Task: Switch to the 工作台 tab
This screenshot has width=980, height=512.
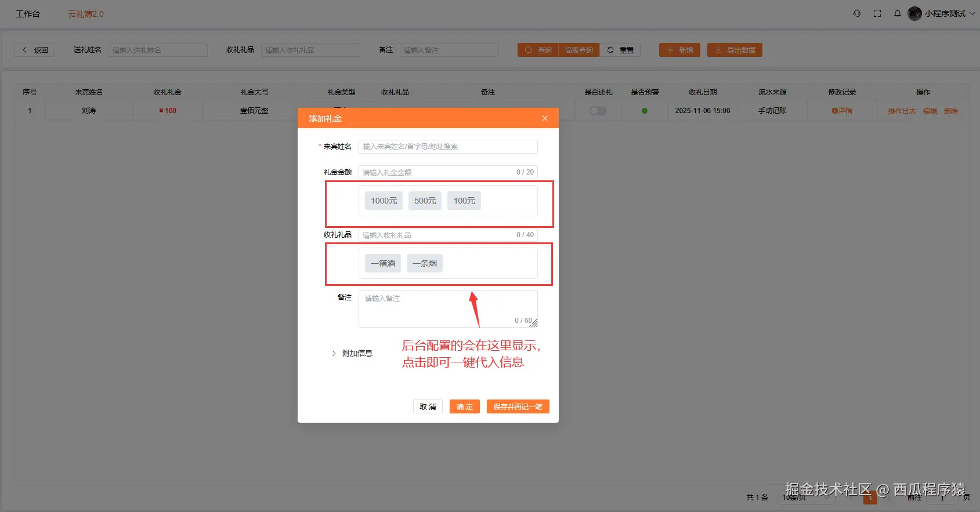Action: tap(28, 14)
